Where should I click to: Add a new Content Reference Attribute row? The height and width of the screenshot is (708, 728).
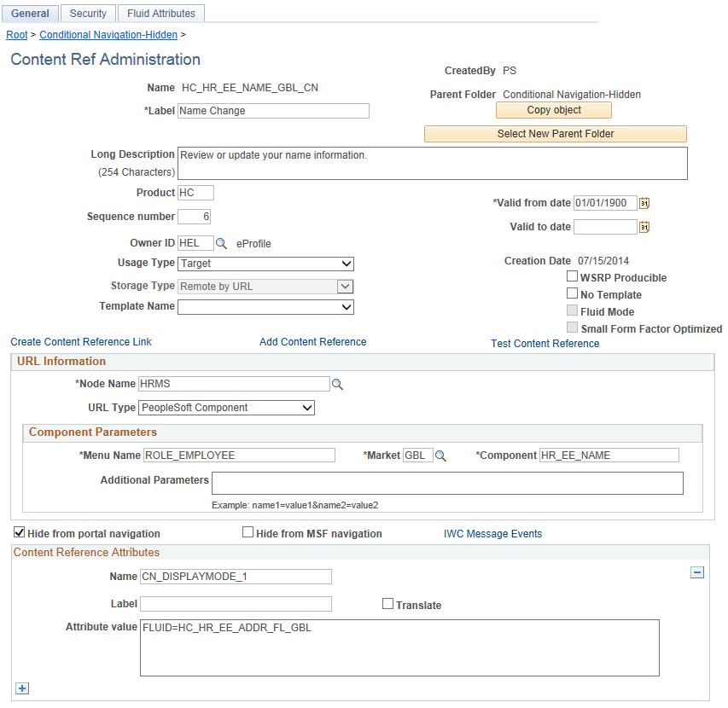pyautogui.click(x=21, y=688)
